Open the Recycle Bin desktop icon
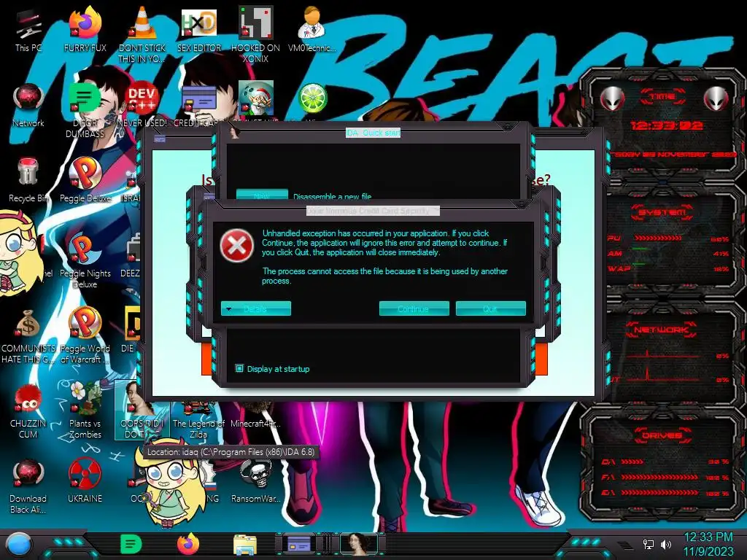The height and width of the screenshot is (560, 747). [28, 181]
